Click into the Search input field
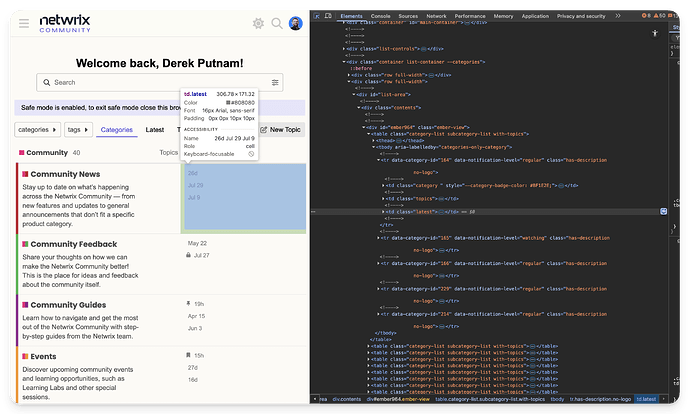The width and height of the screenshot is (690, 414). pos(159,82)
